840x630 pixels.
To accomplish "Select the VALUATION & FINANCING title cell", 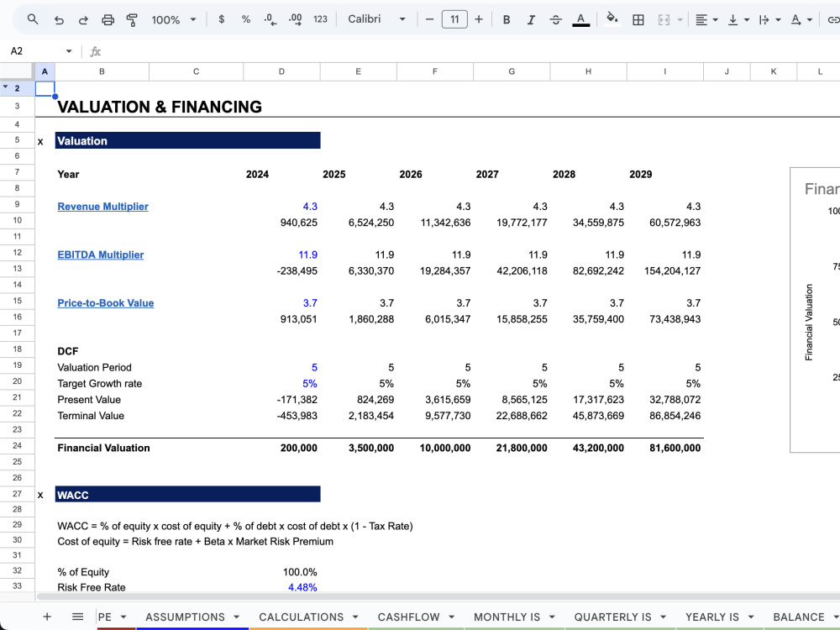I will pos(160,107).
